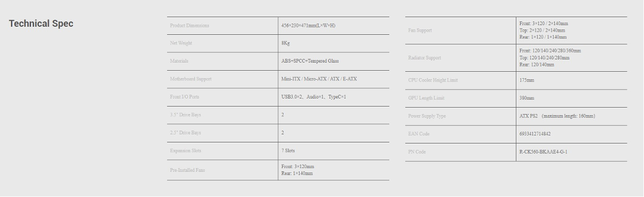This screenshot has height=197, width=644.
Task: Click the 7 Slots expansion value
Action: pyautogui.click(x=288, y=151)
